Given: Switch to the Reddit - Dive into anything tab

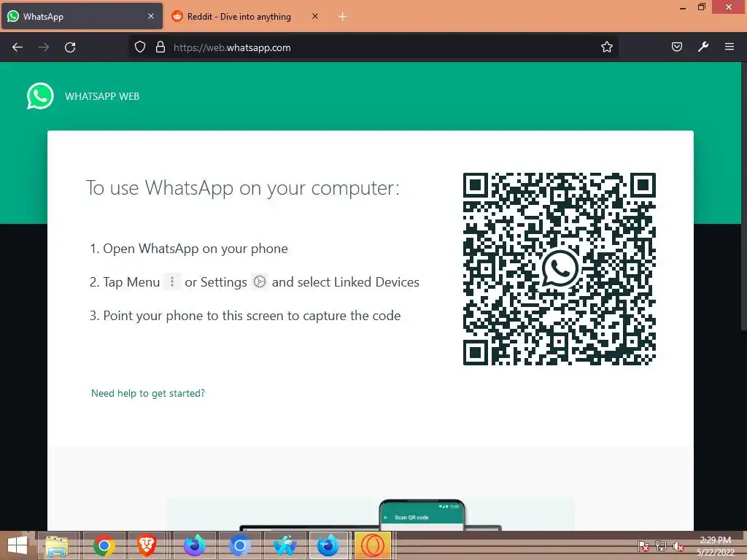Looking at the screenshot, I should [x=247, y=16].
